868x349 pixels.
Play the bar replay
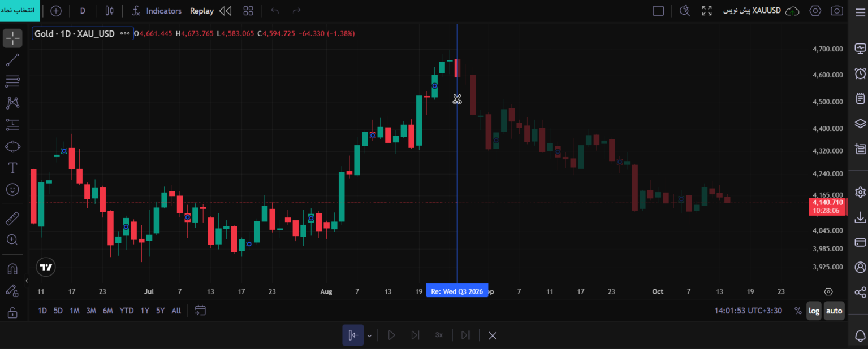(391, 335)
